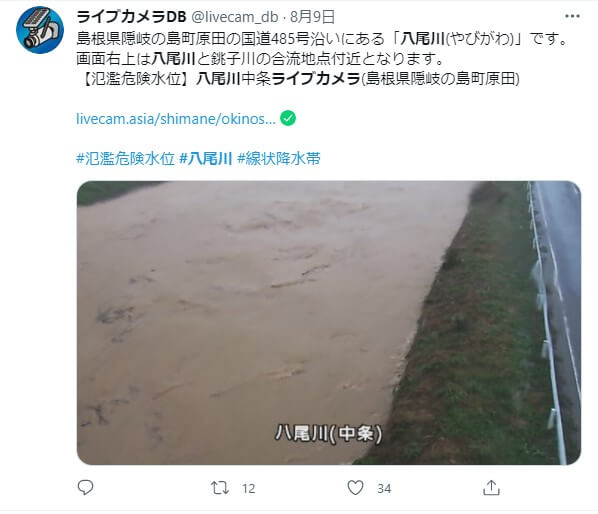Open the flooded river camera image
Screen dimensions: 598x514
(x=329, y=323)
